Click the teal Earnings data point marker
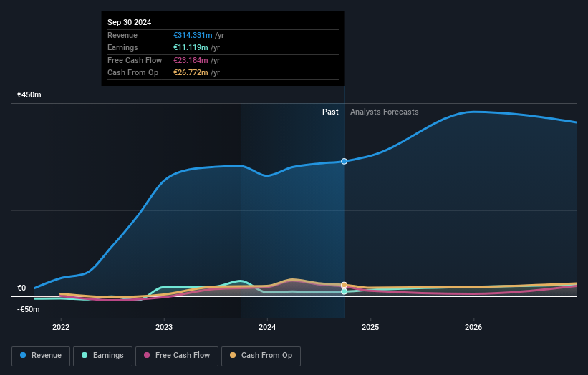This screenshot has height=375, width=588. [x=344, y=291]
